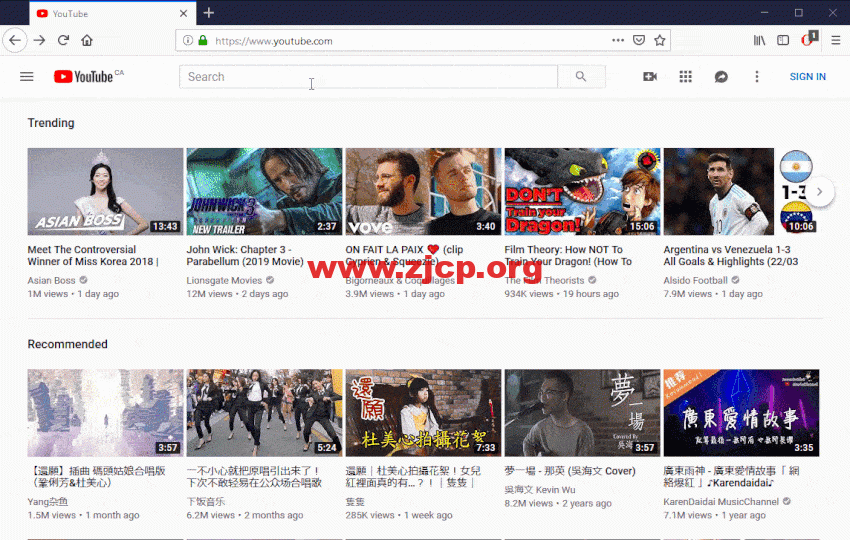
Task: Open recommended thumbnail with 3:57 city artwork
Action: [x=105, y=413]
